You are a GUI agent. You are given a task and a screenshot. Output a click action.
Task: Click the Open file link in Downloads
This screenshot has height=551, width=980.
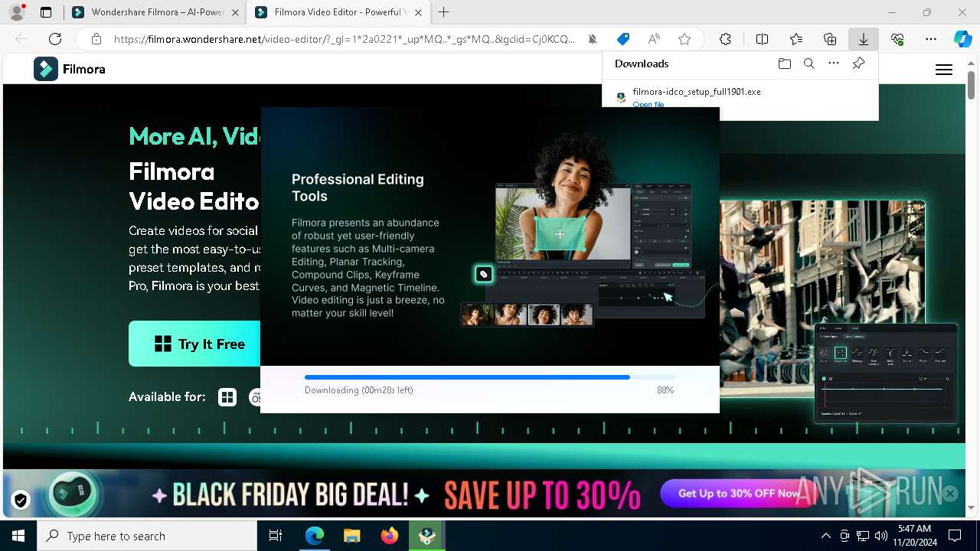point(648,104)
